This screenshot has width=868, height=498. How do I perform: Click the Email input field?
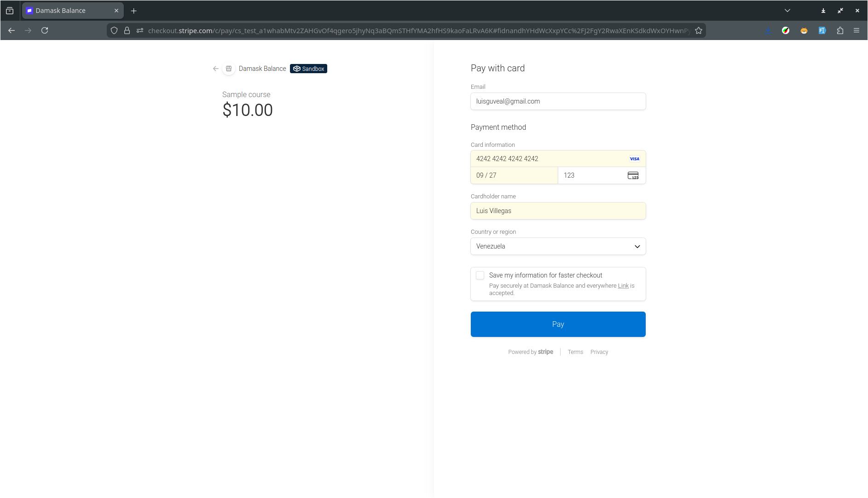pos(558,101)
